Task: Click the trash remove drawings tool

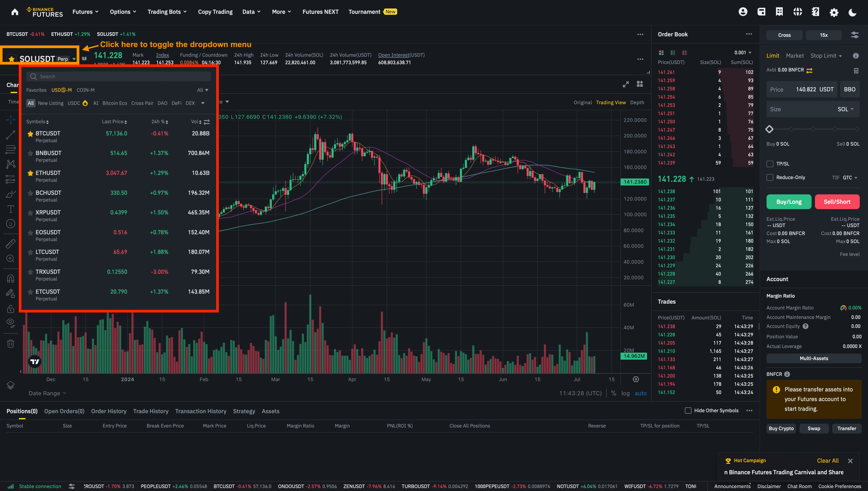Action: click(10, 343)
